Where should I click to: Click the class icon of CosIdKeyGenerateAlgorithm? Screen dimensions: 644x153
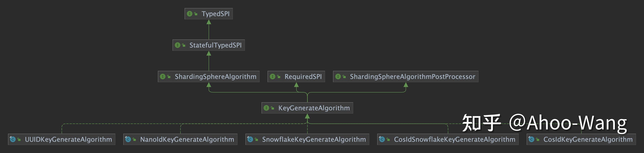[531, 139]
